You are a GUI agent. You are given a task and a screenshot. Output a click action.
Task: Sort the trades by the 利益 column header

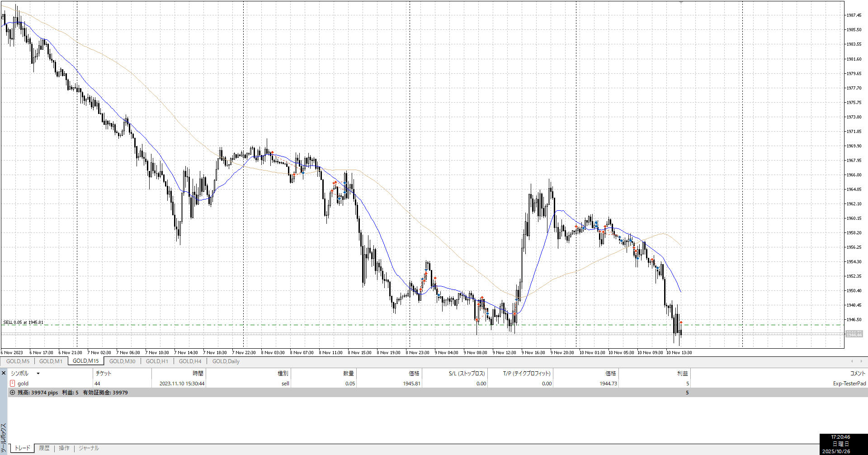pos(682,374)
